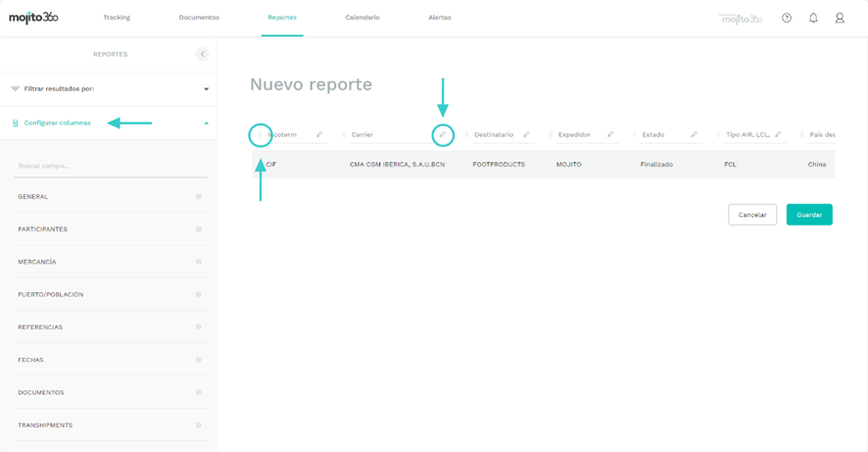The image size is (868, 452).
Task: Click the edit pencil for Estado column
Action: coord(694,134)
